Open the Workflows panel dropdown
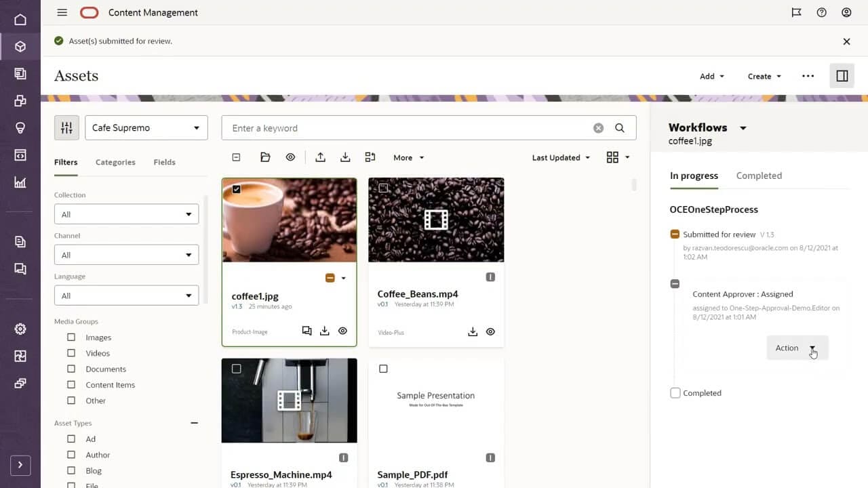Image resolution: width=868 pixels, height=488 pixels. 743,127
